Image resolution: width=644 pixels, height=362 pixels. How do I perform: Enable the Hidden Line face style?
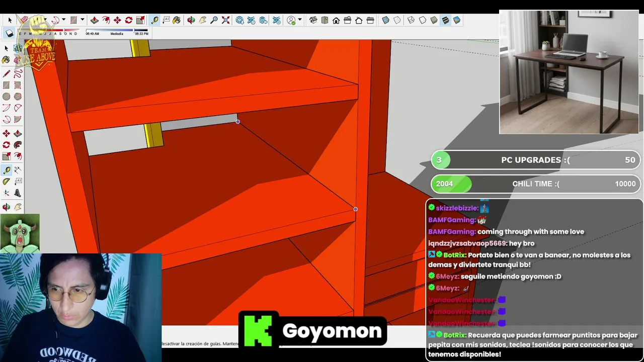pos(422,20)
